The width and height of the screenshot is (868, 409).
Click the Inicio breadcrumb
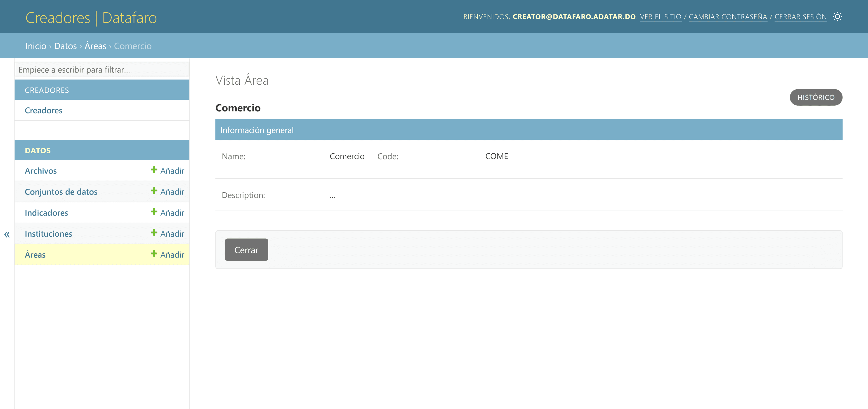click(36, 46)
